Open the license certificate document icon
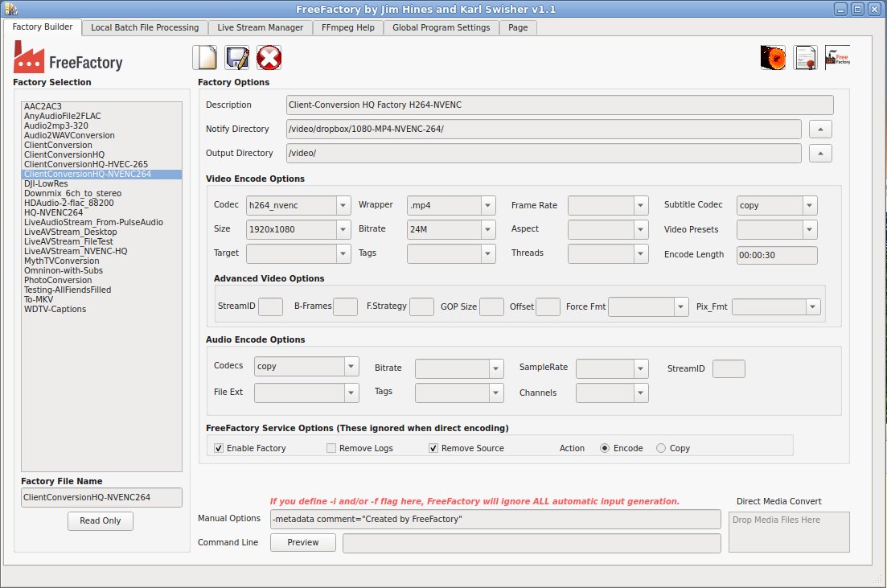 pyautogui.click(x=805, y=58)
